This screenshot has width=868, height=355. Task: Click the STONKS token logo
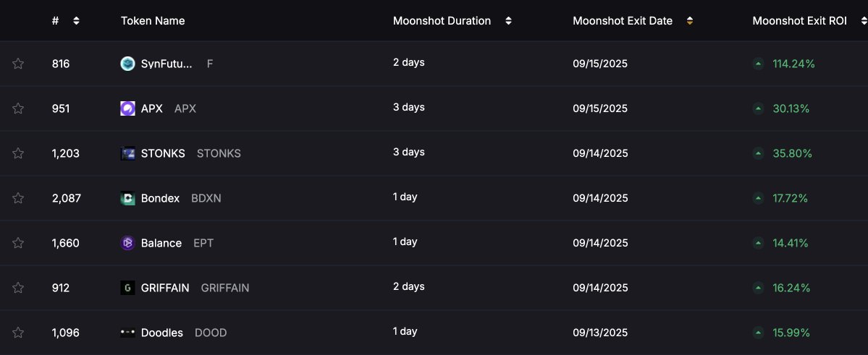[127, 153]
